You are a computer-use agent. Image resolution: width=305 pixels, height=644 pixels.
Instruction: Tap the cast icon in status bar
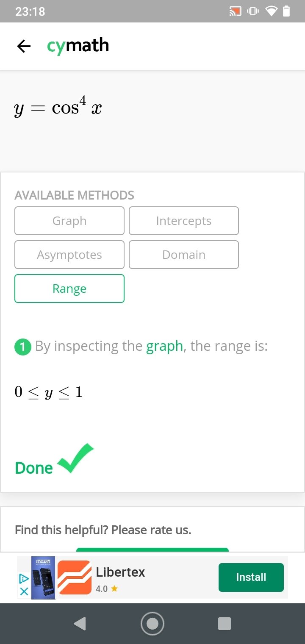[x=235, y=11]
